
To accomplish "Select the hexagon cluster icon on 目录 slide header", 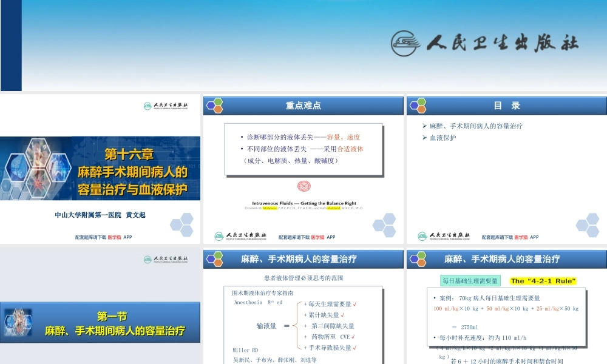I will click(x=418, y=105).
